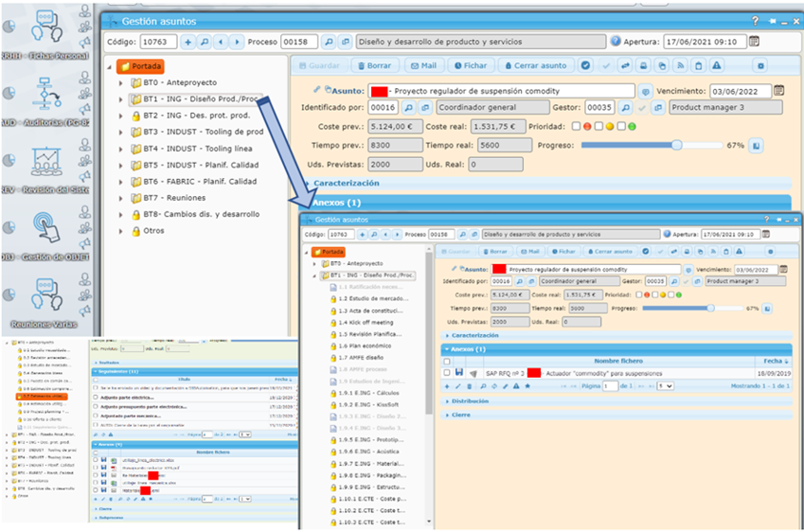Go to the next record arrow in the upper window
The image size is (804, 532).
[237, 42]
